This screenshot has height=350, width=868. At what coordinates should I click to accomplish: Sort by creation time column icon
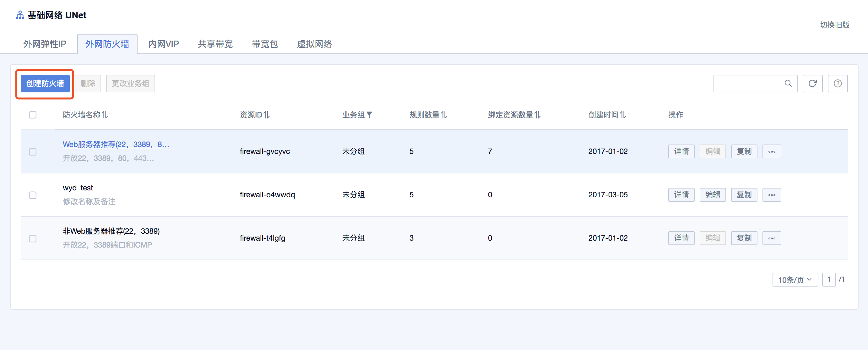pos(623,115)
